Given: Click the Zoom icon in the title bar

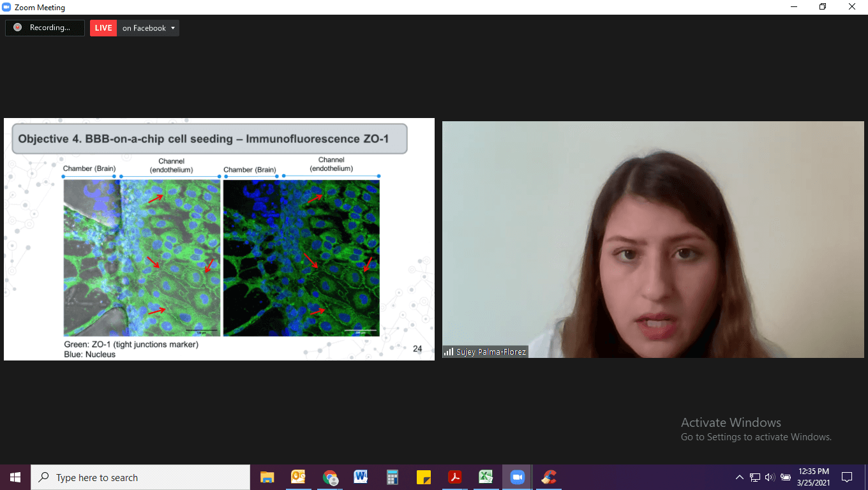Looking at the screenshot, I should tap(6, 7).
